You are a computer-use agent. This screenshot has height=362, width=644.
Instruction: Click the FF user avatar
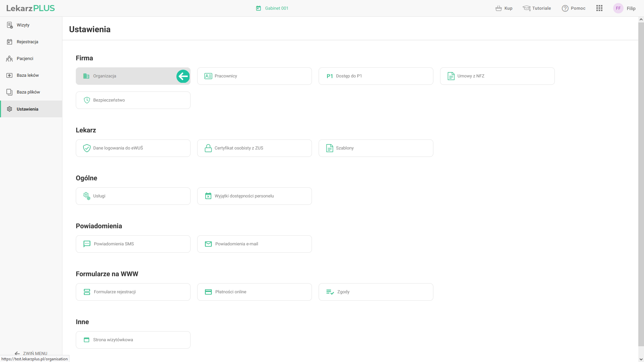tap(618, 8)
